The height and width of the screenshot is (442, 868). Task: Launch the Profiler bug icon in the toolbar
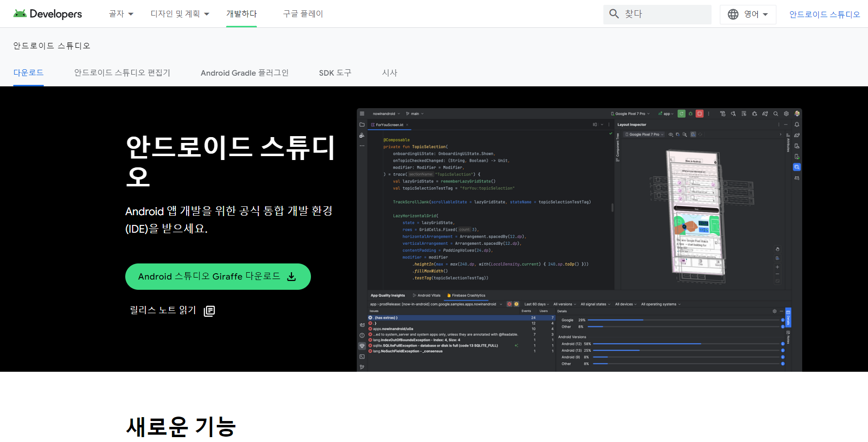tap(754, 113)
